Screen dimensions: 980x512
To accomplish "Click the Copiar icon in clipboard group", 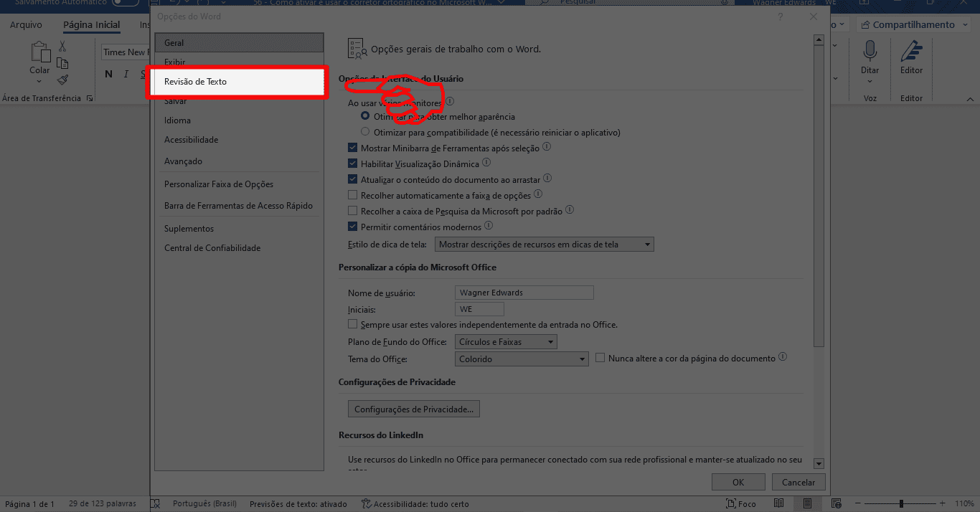I will pos(62,63).
